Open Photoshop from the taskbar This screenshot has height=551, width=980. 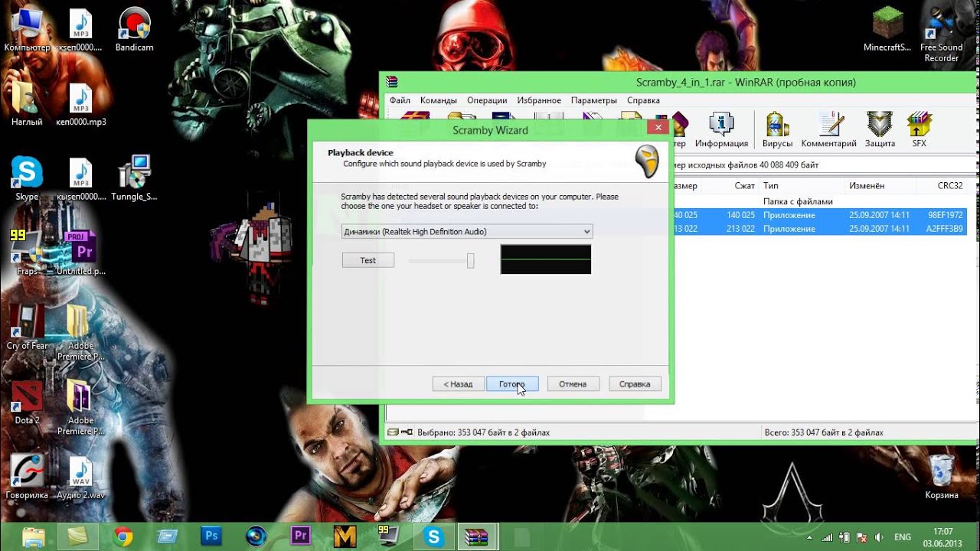pyautogui.click(x=211, y=536)
